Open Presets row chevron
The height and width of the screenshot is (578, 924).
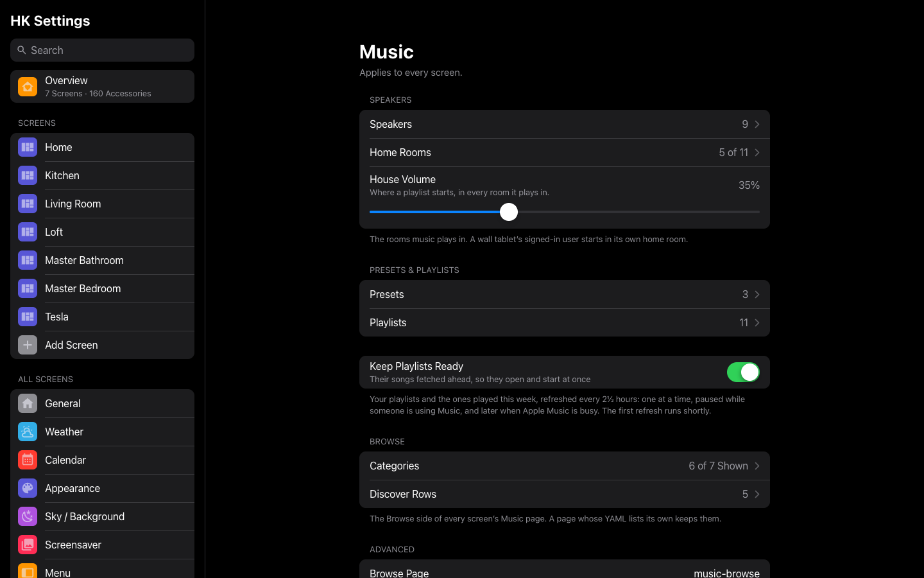click(757, 294)
